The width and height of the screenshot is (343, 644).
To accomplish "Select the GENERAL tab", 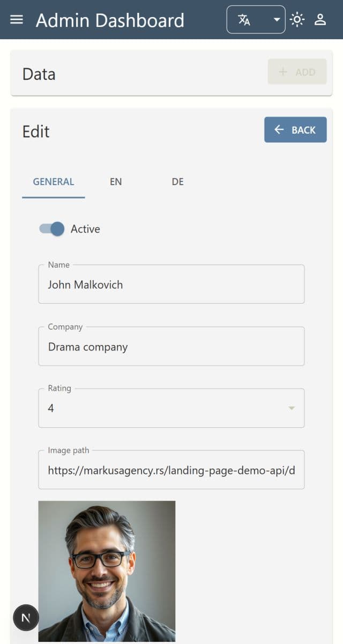I will click(53, 181).
